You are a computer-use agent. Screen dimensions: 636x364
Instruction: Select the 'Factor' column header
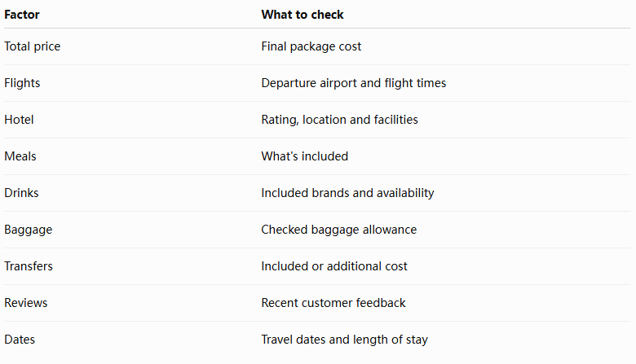coord(22,15)
